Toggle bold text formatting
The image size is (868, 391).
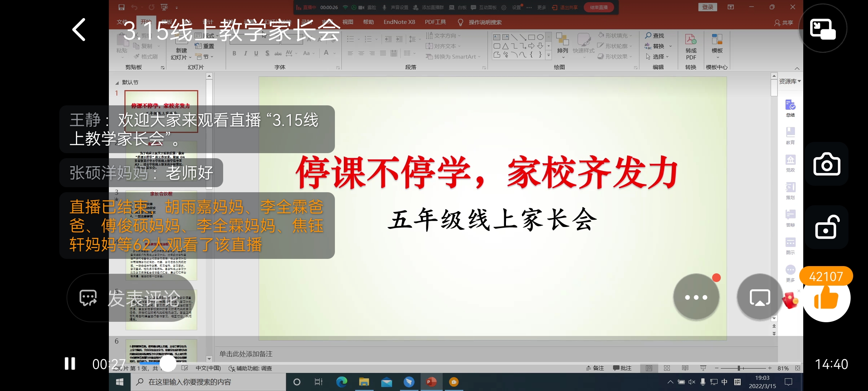tap(234, 53)
